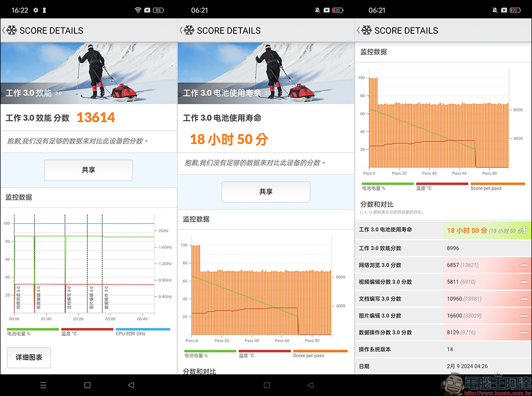Tap the home square icon in the left navigation bar
This screenshot has height=396, width=532.
point(87,385)
